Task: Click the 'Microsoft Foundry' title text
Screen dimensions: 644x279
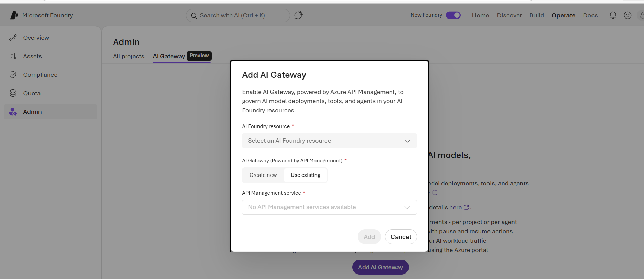Action: [x=48, y=15]
